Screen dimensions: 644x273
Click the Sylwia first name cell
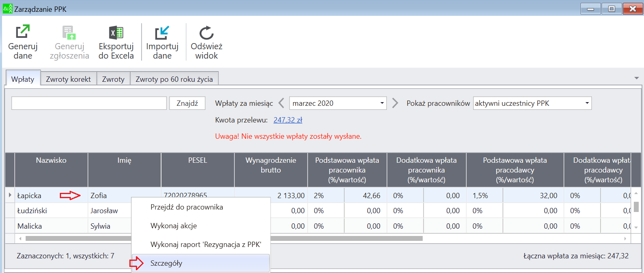pyautogui.click(x=110, y=226)
